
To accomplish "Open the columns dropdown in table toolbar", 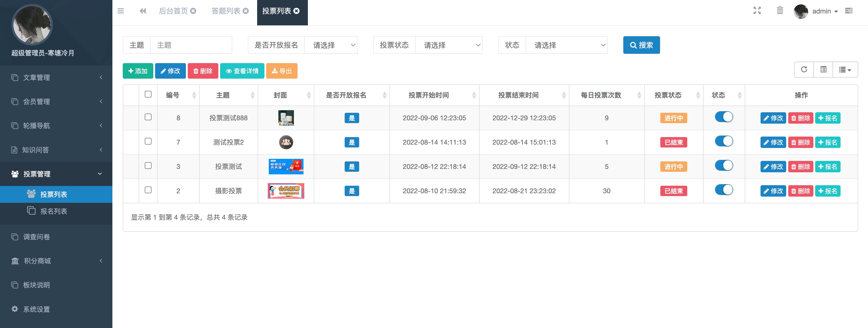I will (845, 69).
